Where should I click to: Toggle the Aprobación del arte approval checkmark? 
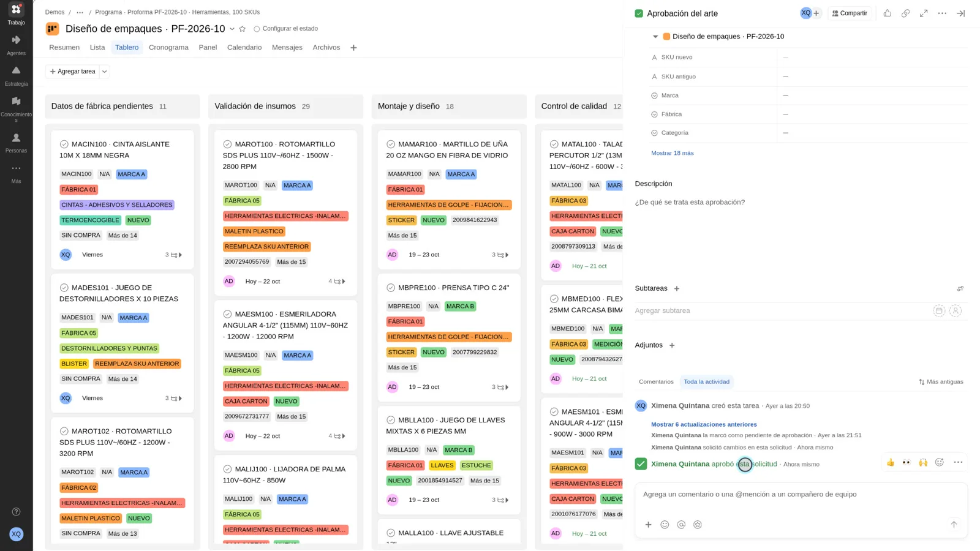tap(639, 13)
